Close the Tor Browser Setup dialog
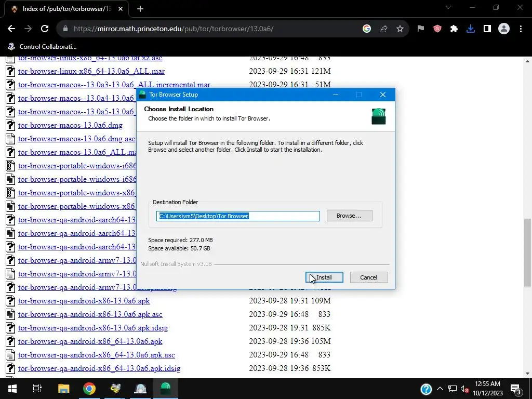This screenshot has width=532, height=399. click(383, 95)
